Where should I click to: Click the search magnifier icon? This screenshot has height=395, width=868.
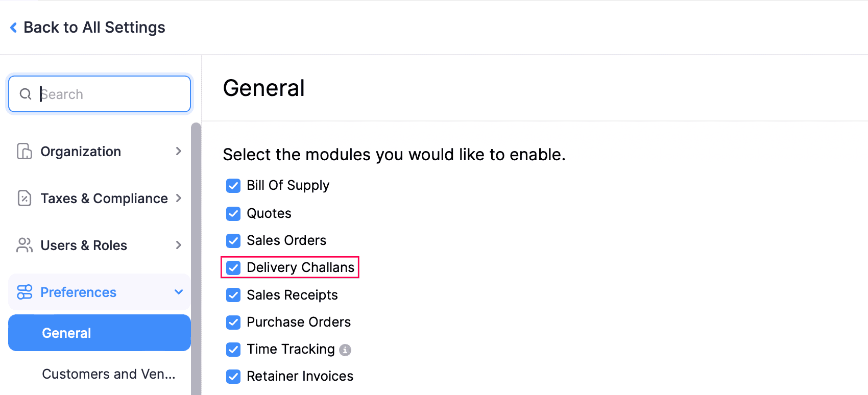pos(26,94)
